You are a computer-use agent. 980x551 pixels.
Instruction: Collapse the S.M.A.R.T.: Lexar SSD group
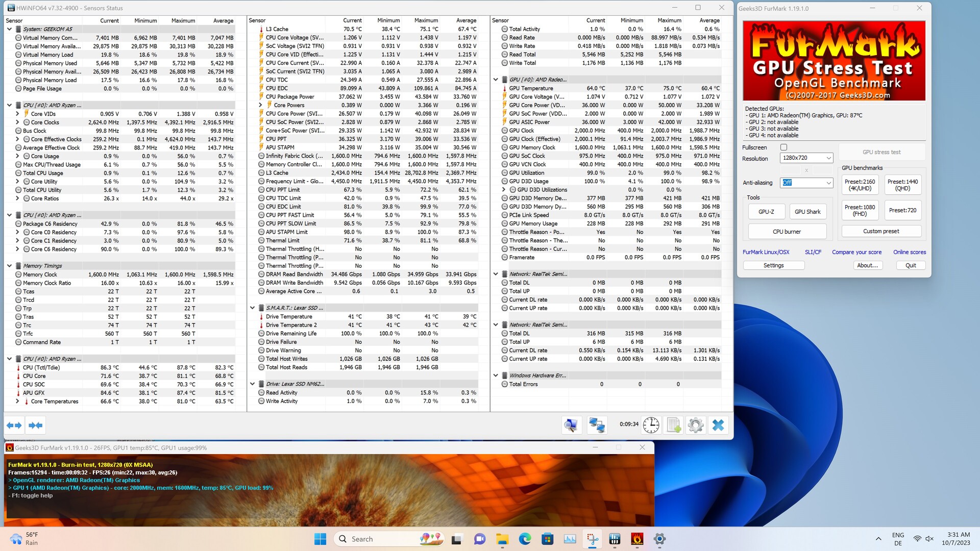[252, 308]
